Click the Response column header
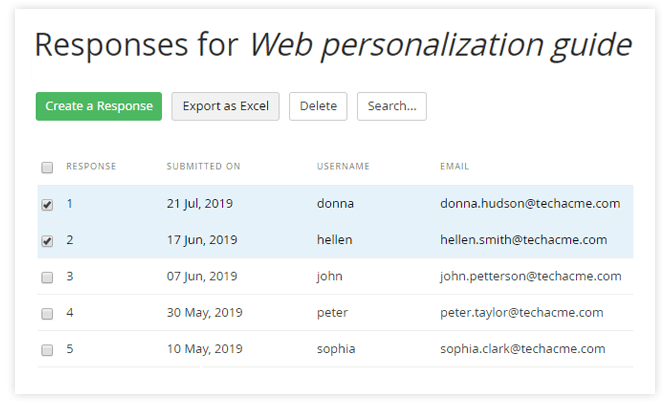 tap(91, 167)
